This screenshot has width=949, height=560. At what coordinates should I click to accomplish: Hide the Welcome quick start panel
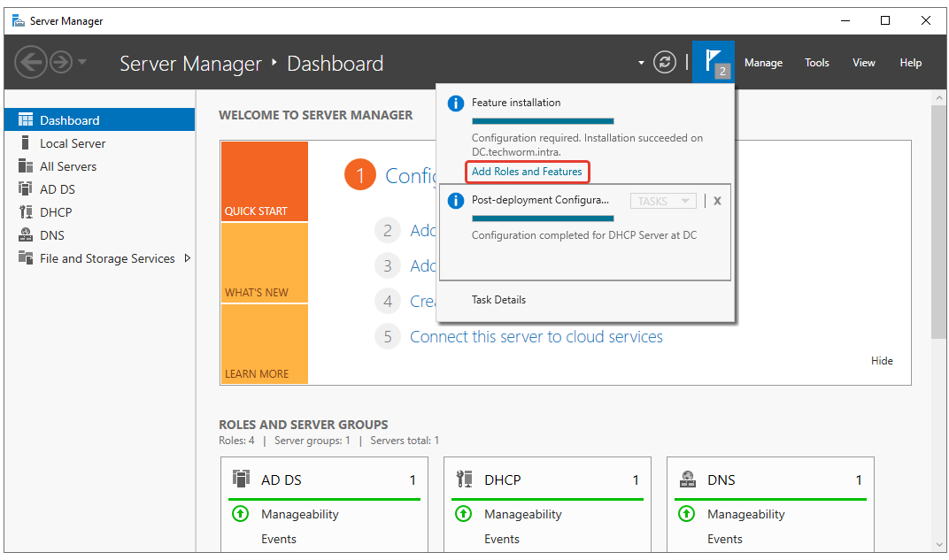click(x=882, y=361)
